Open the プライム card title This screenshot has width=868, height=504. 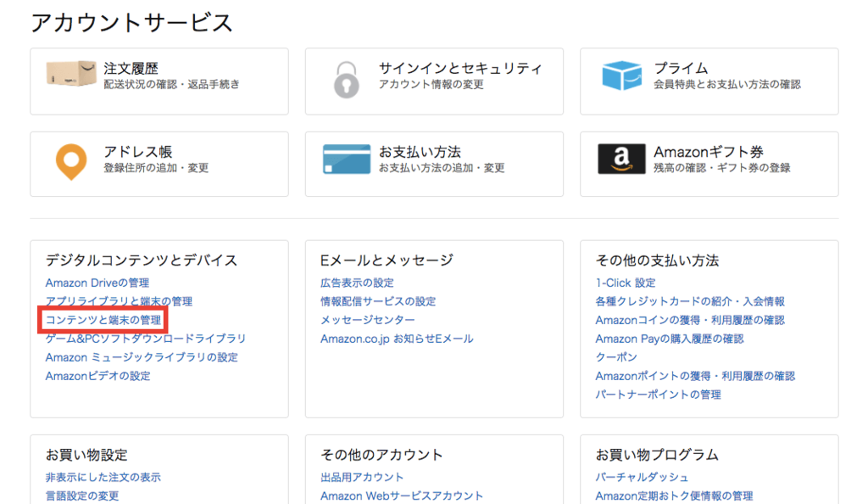pos(681,68)
